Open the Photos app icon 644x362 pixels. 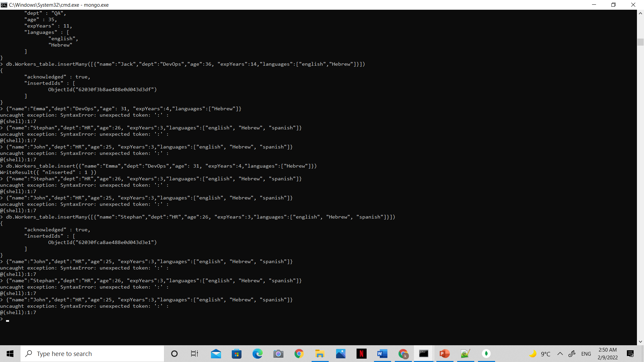point(340,354)
